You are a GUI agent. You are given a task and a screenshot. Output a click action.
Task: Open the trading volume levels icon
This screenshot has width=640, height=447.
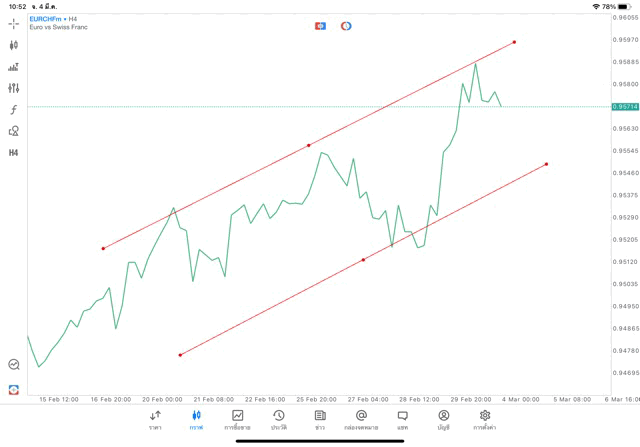coord(14,67)
